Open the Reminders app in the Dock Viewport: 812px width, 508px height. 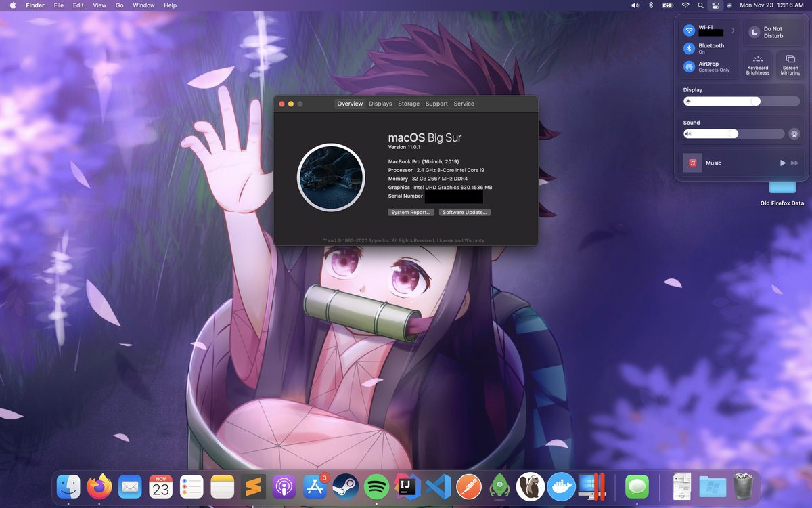coord(192,486)
